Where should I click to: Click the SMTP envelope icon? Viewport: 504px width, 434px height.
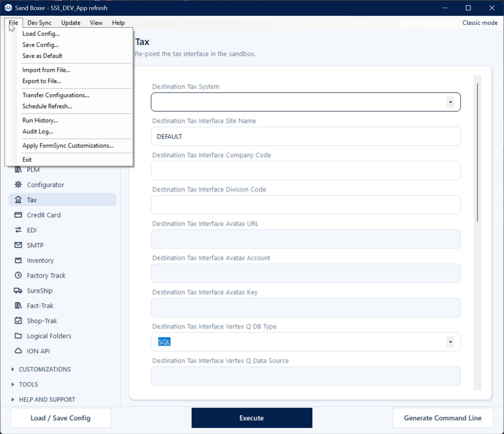tap(18, 245)
